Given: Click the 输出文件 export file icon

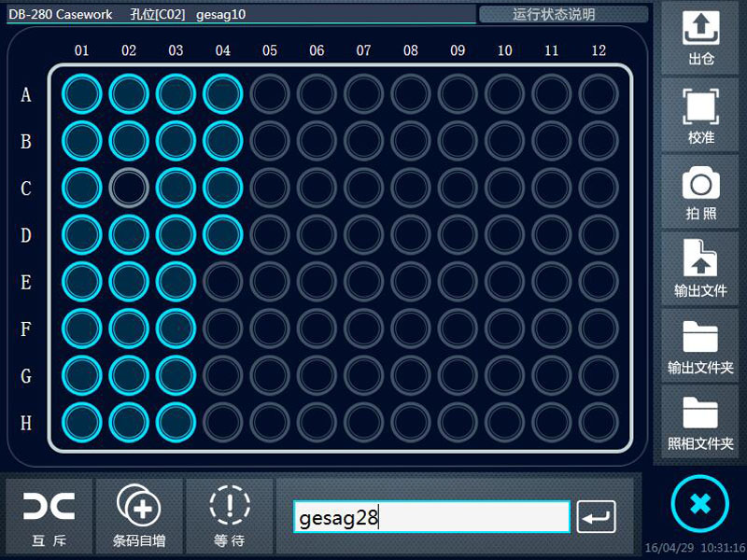Looking at the screenshot, I should (699, 269).
